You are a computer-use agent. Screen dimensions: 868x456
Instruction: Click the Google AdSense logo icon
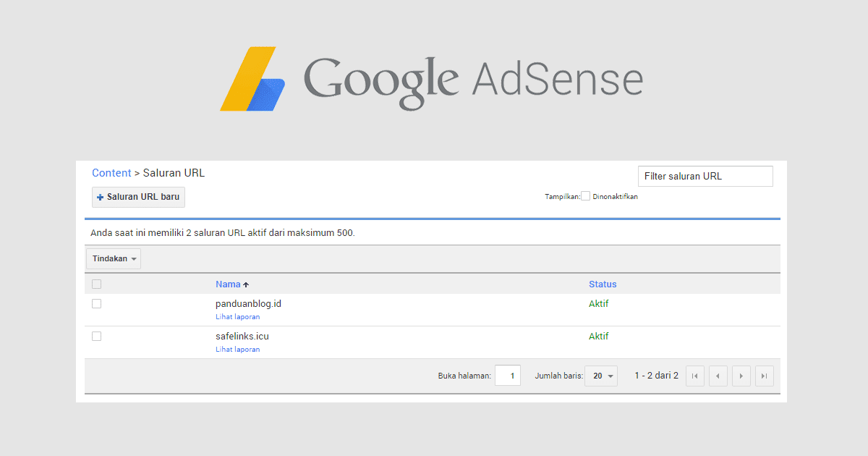click(x=252, y=79)
